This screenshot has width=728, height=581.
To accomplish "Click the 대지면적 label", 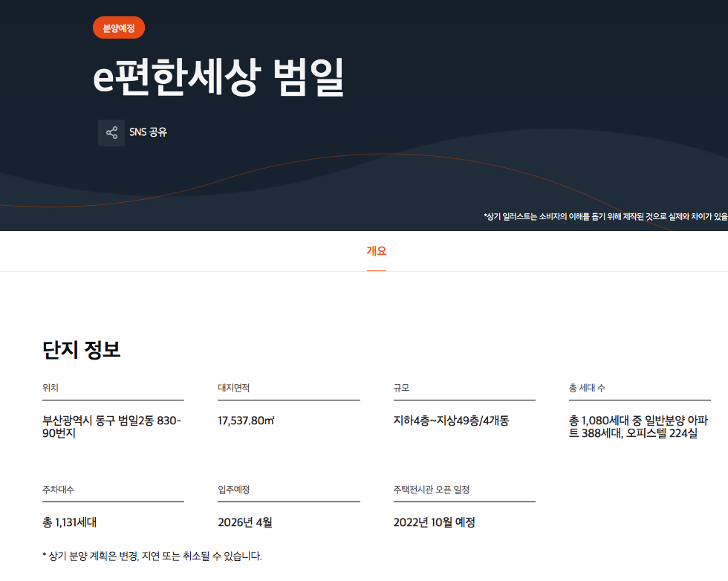I will pyautogui.click(x=233, y=388).
